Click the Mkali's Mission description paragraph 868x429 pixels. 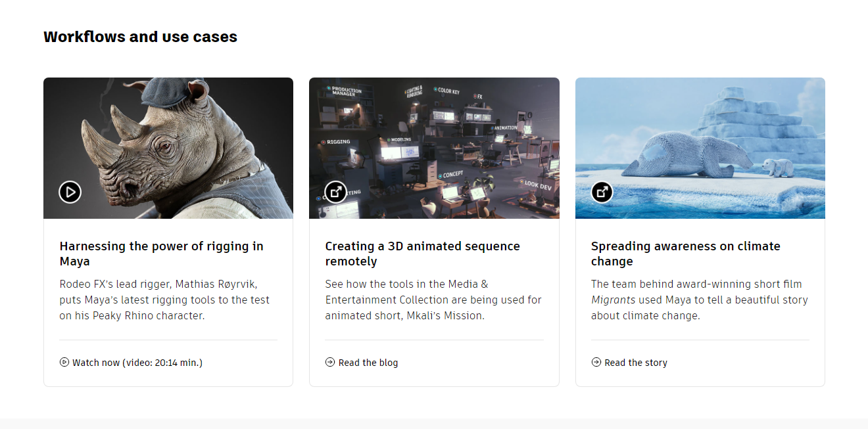433,300
